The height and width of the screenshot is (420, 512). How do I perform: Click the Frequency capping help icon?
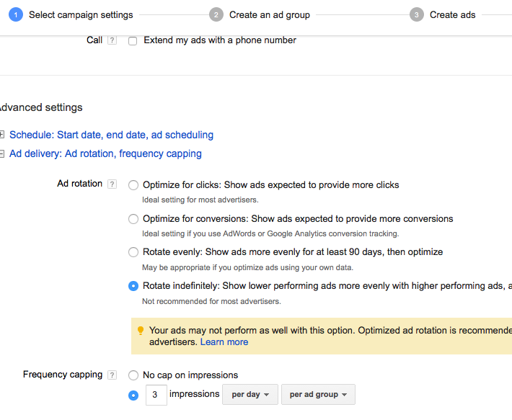click(x=112, y=375)
